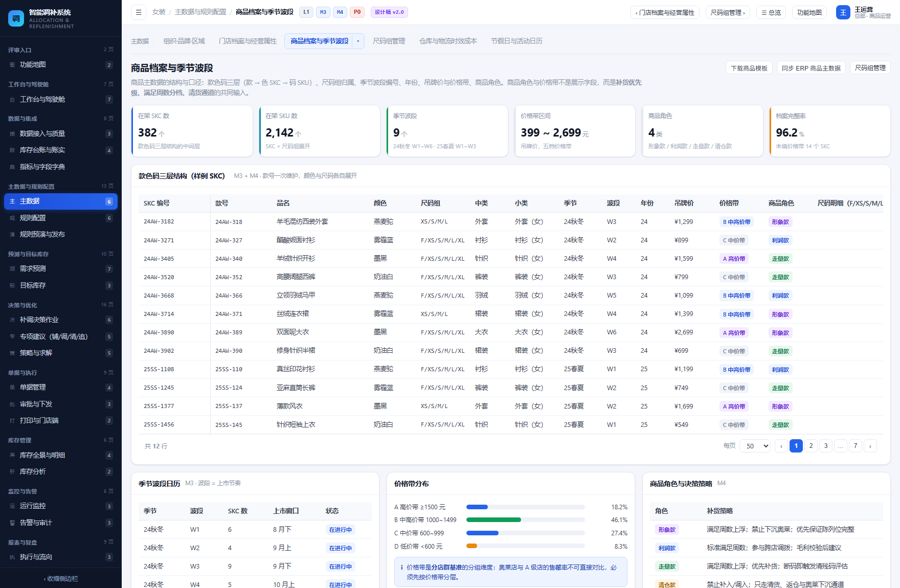Open 补调决策作业 sidebar item
Image resolution: width=900 pixels, height=588 pixels.
pos(61,320)
